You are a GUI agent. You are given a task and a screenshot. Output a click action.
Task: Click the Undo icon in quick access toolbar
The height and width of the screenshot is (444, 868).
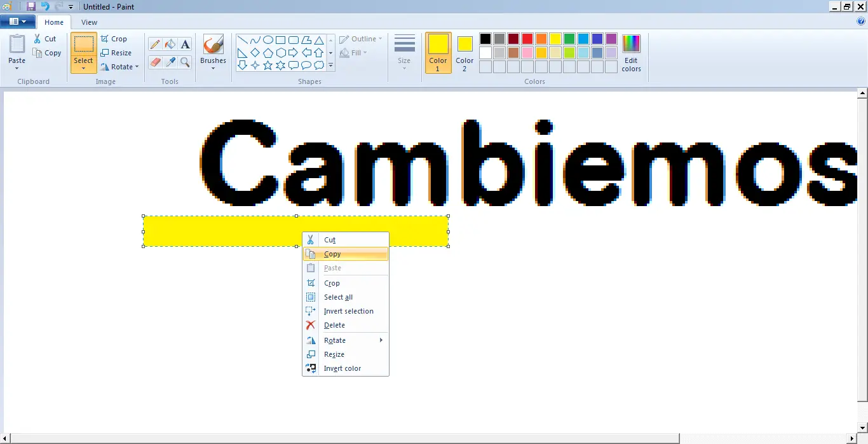coord(44,6)
